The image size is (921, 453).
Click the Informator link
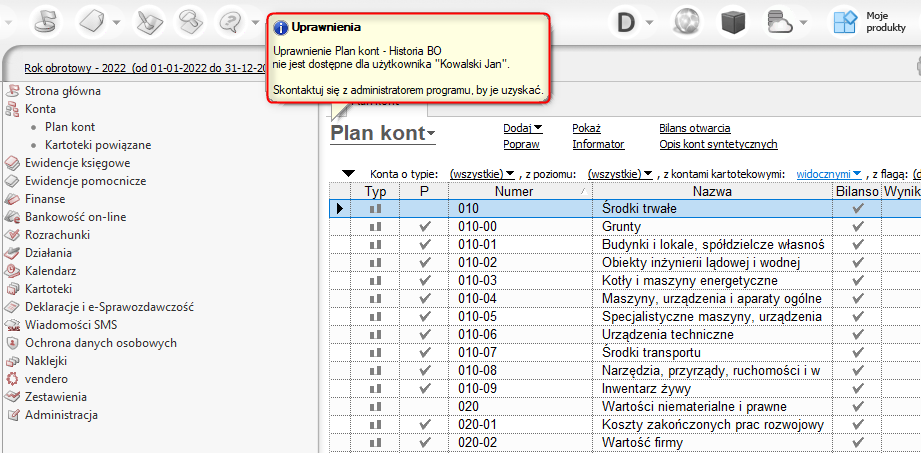tap(599, 145)
